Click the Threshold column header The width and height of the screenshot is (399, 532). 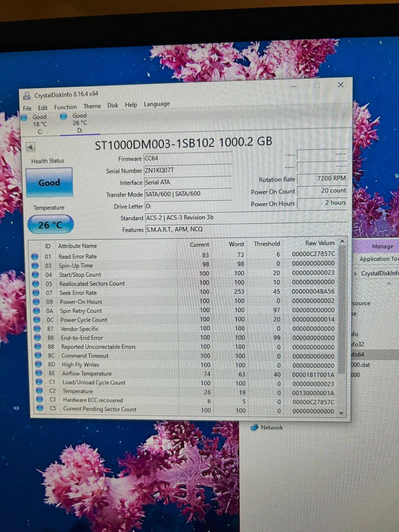pyautogui.click(x=267, y=244)
